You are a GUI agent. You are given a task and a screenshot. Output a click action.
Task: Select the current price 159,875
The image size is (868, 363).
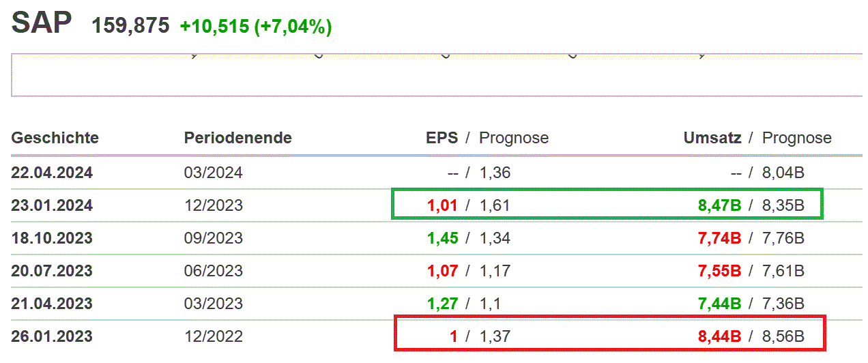pos(130,26)
